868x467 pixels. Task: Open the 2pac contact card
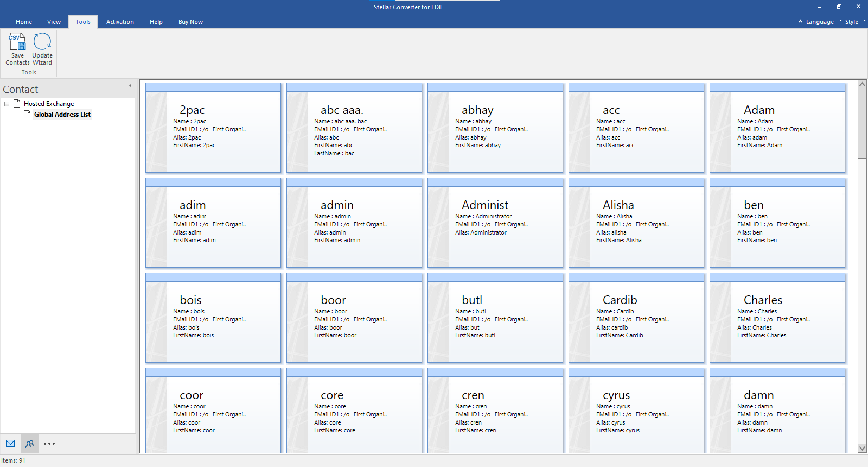213,128
